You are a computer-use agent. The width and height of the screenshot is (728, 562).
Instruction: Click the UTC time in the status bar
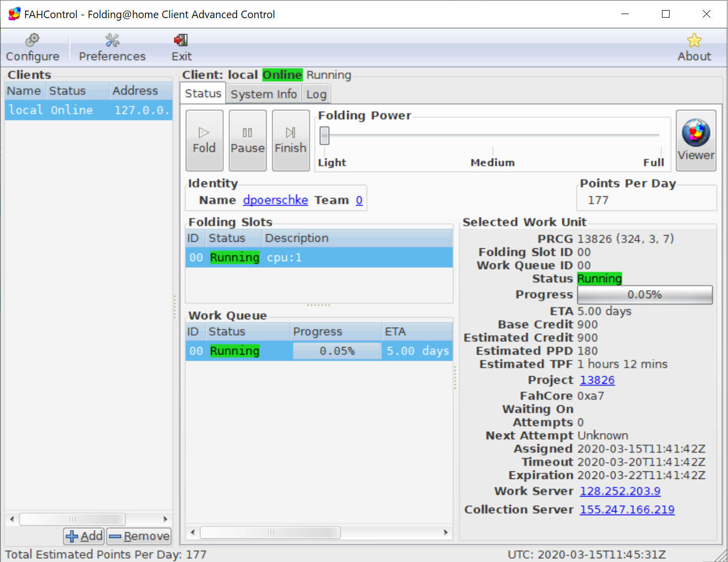click(586, 555)
